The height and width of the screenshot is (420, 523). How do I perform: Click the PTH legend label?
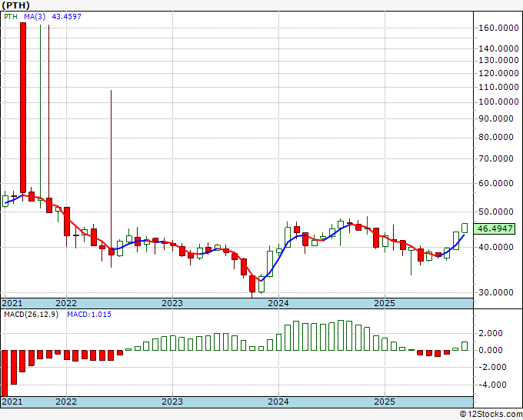[x=11, y=17]
